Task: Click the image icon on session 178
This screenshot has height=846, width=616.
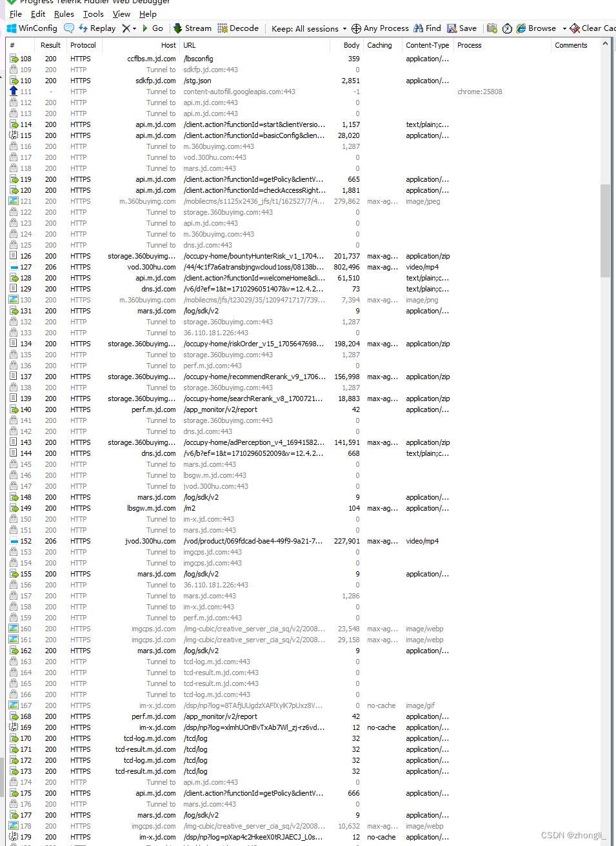Action: [14, 826]
